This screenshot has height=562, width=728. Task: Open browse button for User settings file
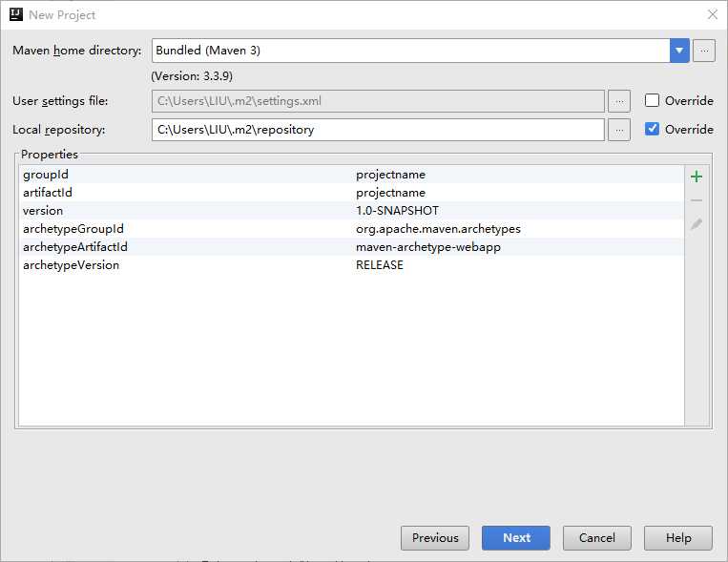[619, 101]
